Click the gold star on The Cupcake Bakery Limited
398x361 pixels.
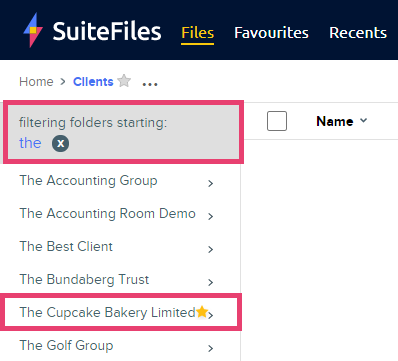[x=202, y=312]
